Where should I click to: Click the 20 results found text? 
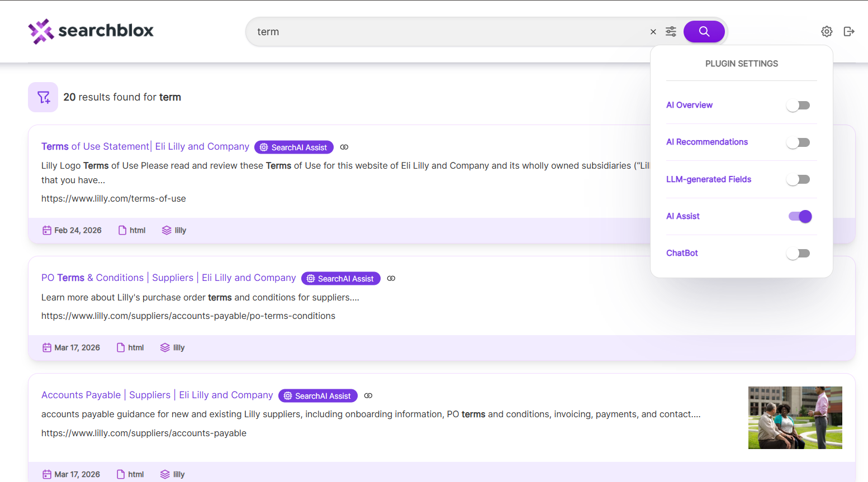click(x=122, y=97)
